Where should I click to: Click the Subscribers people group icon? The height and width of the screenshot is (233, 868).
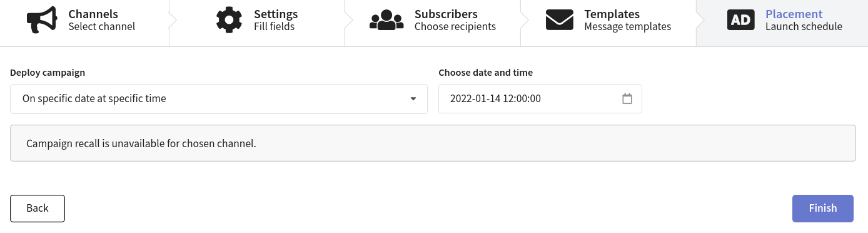pos(386,20)
